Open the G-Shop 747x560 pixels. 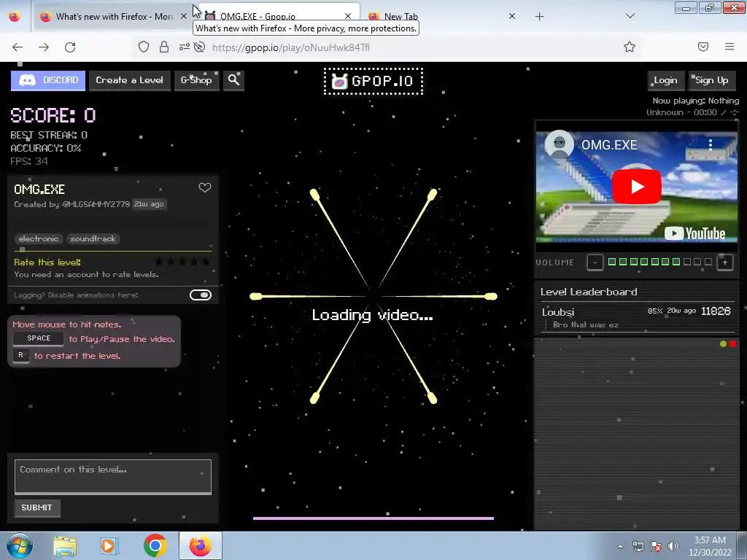tap(196, 80)
